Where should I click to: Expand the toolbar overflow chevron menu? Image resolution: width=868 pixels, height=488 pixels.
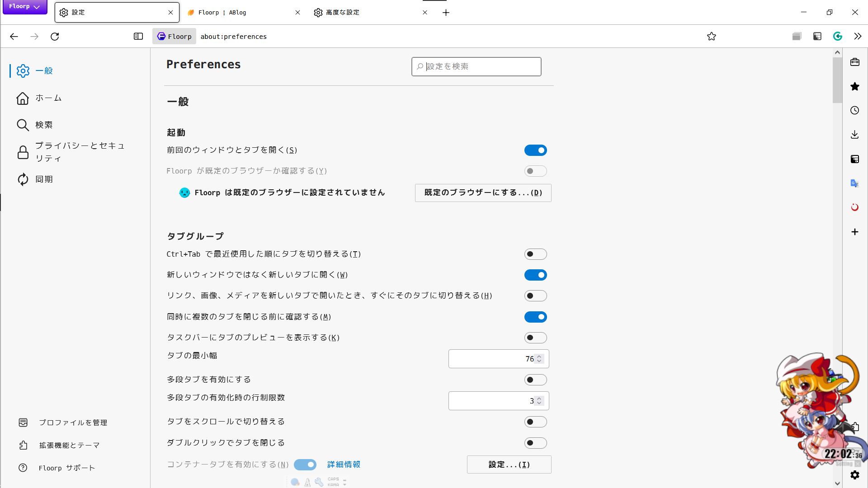click(x=858, y=37)
